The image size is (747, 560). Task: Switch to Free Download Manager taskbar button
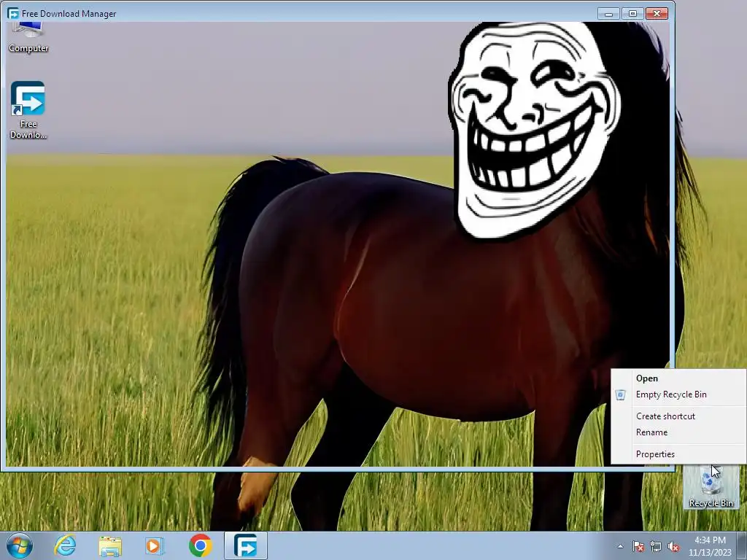pos(246,545)
